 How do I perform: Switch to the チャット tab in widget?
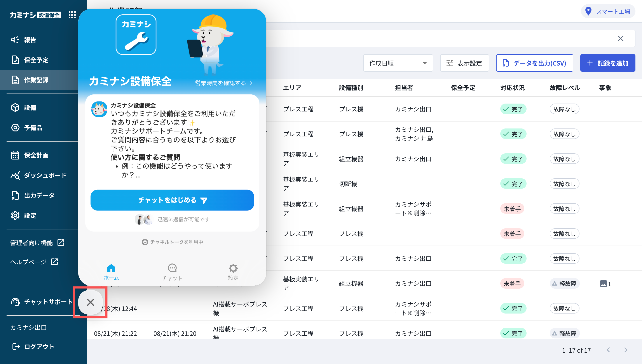coord(172,272)
